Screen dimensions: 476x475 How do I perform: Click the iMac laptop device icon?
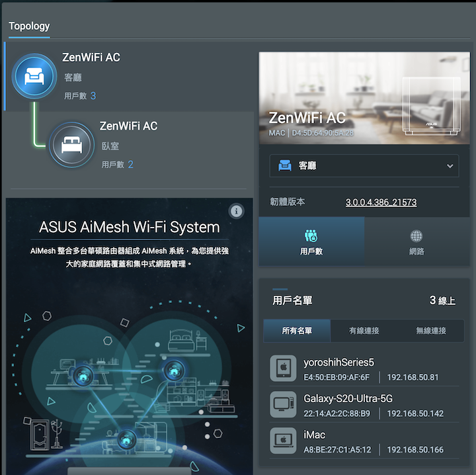tap(283, 441)
